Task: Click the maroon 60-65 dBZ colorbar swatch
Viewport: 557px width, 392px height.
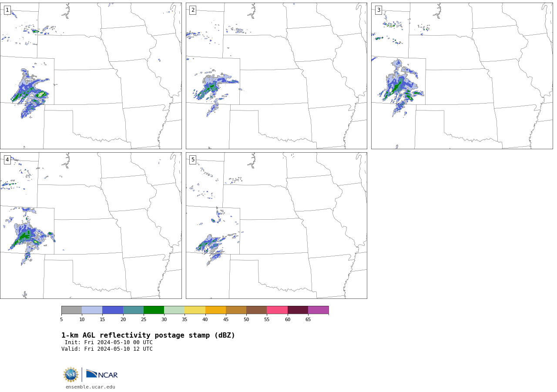Action: [298, 310]
